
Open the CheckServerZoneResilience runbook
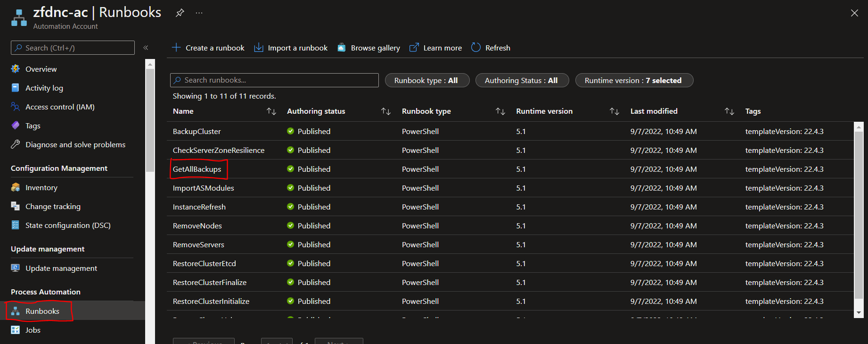tap(219, 150)
